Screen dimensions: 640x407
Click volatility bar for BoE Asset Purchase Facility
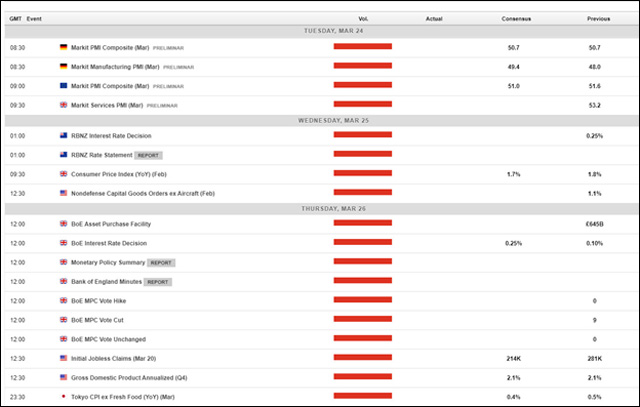[362, 224]
